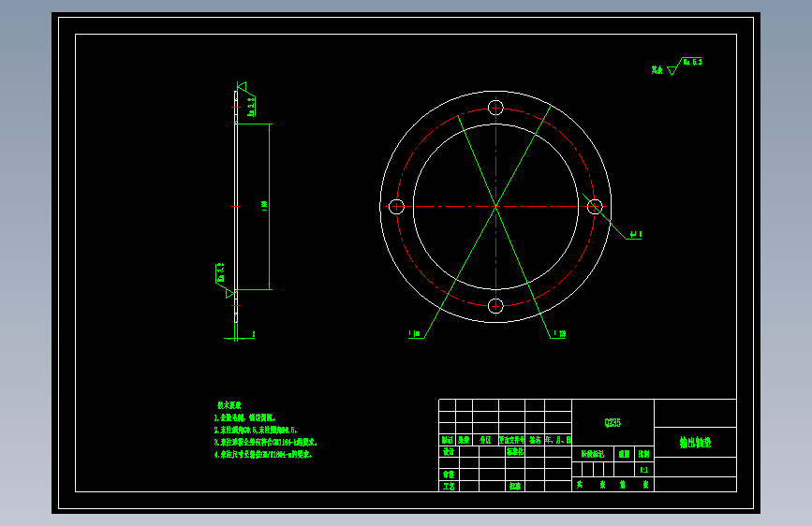Select the left bolt hole circle
The image size is (812, 526).
pos(396,207)
